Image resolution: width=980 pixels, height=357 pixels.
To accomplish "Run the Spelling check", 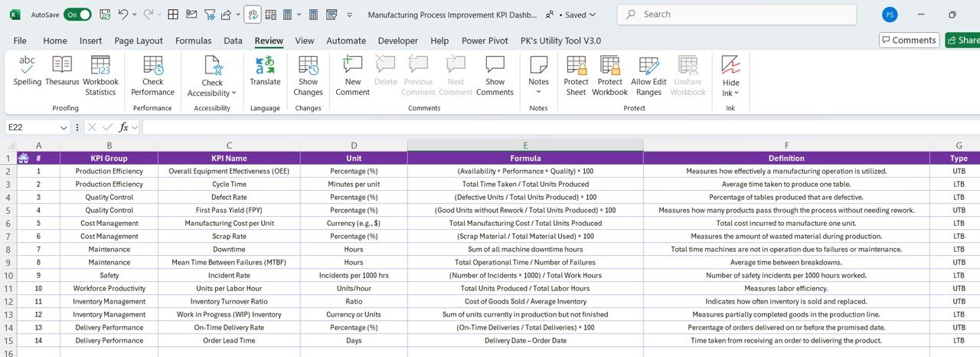I will tap(28, 71).
